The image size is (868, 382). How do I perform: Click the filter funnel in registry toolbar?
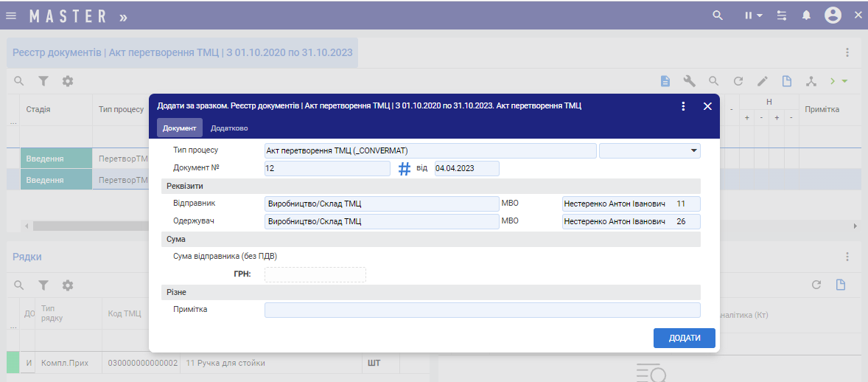coord(43,81)
